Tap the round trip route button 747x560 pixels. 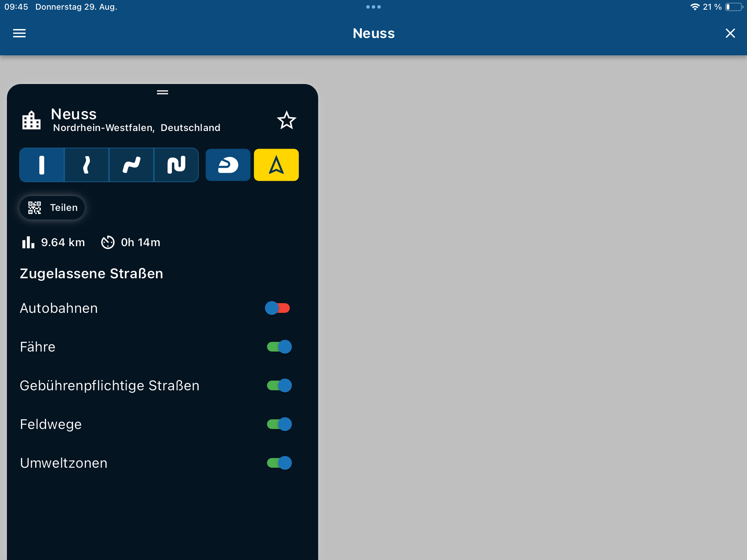tap(228, 165)
